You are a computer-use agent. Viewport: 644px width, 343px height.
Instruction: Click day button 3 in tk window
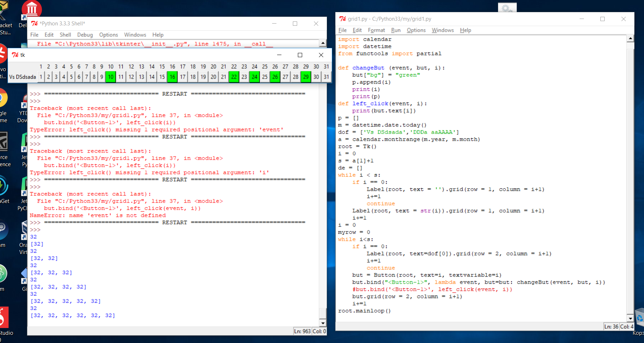tap(56, 77)
